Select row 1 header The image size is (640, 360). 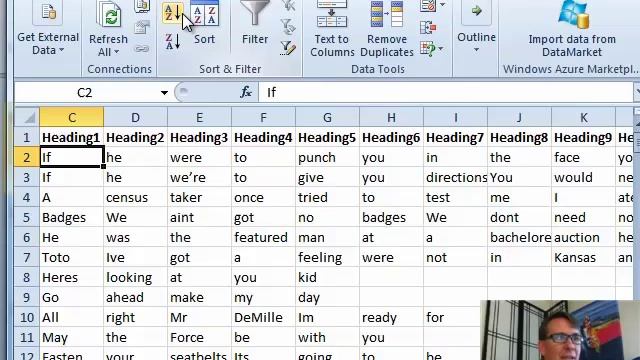27,138
